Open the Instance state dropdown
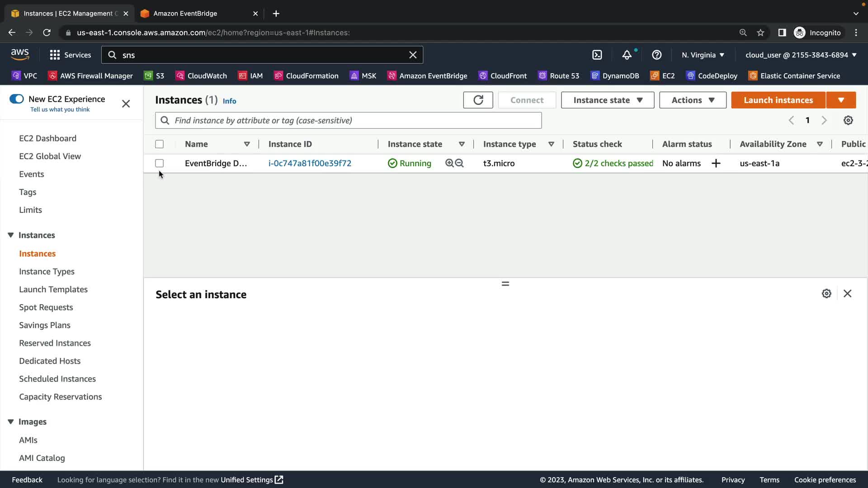 click(607, 100)
